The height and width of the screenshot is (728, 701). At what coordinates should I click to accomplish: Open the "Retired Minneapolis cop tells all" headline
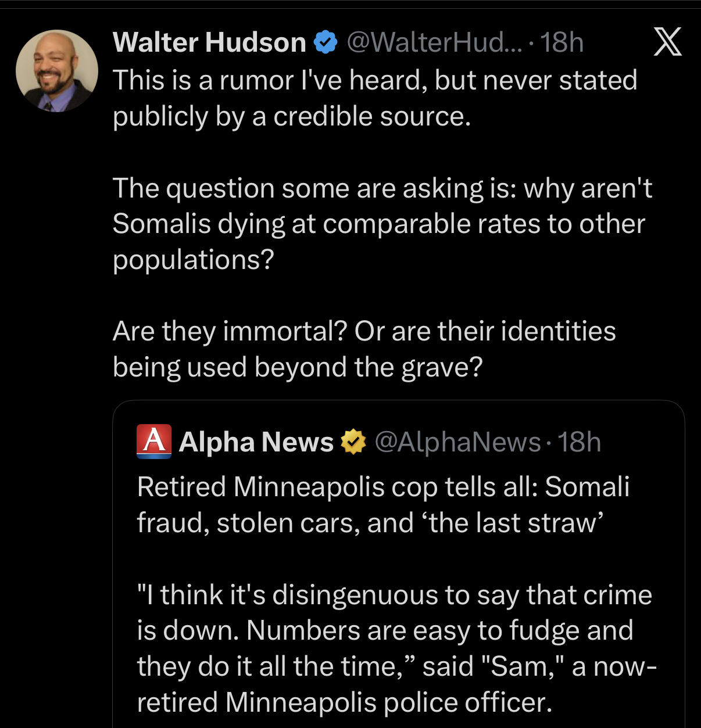pos(383,487)
